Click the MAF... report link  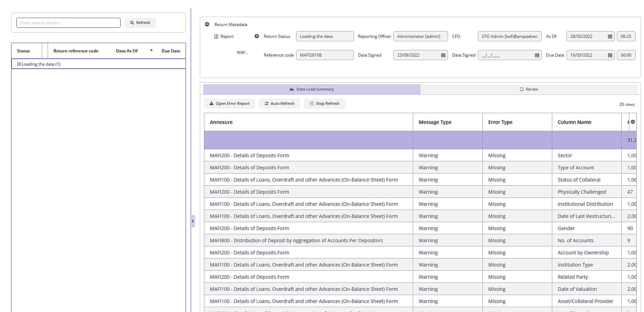243,52
